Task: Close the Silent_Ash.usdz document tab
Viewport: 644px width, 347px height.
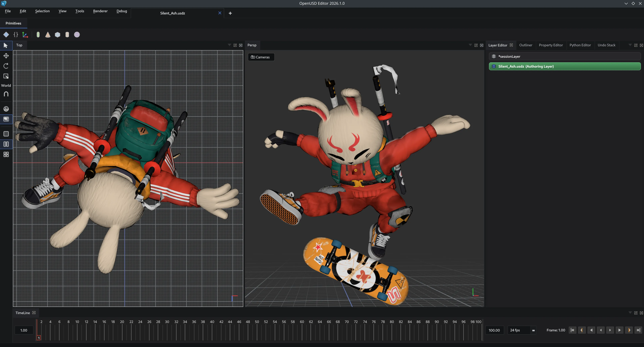Action: click(220, 13)
